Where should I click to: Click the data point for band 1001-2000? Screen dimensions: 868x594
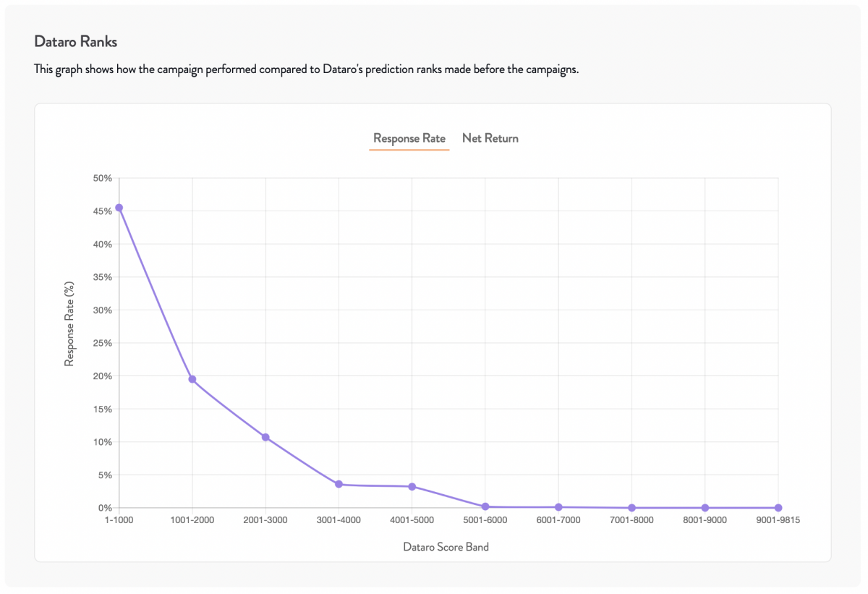192,379
